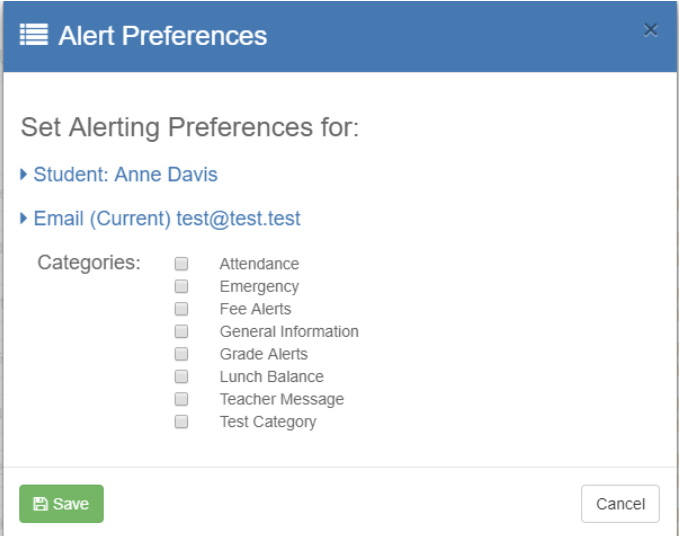Screen dimensions: 680x536
Task: Check the Emergency alerts checkbox
Action: click(x=182, y=287)
